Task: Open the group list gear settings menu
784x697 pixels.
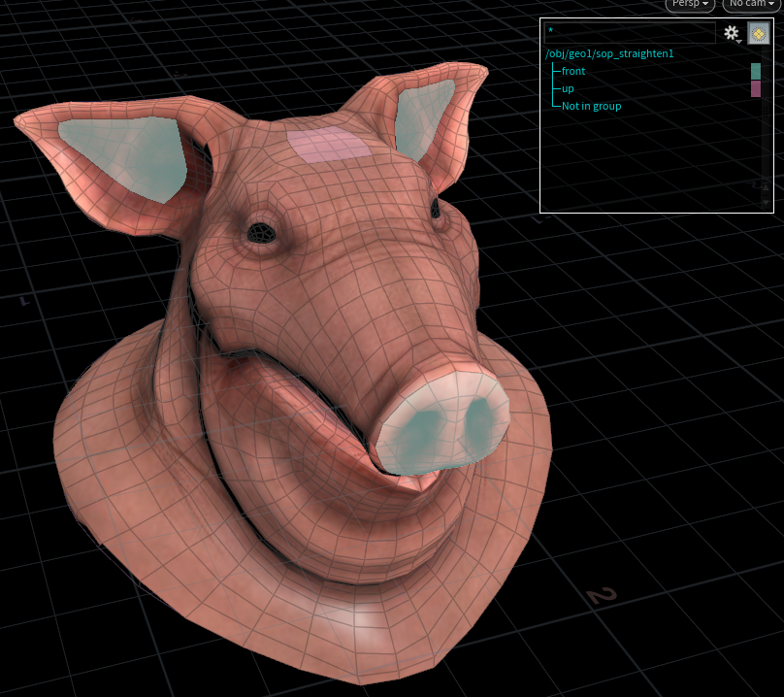Action: pyautogui.click(x=732, y=33)
